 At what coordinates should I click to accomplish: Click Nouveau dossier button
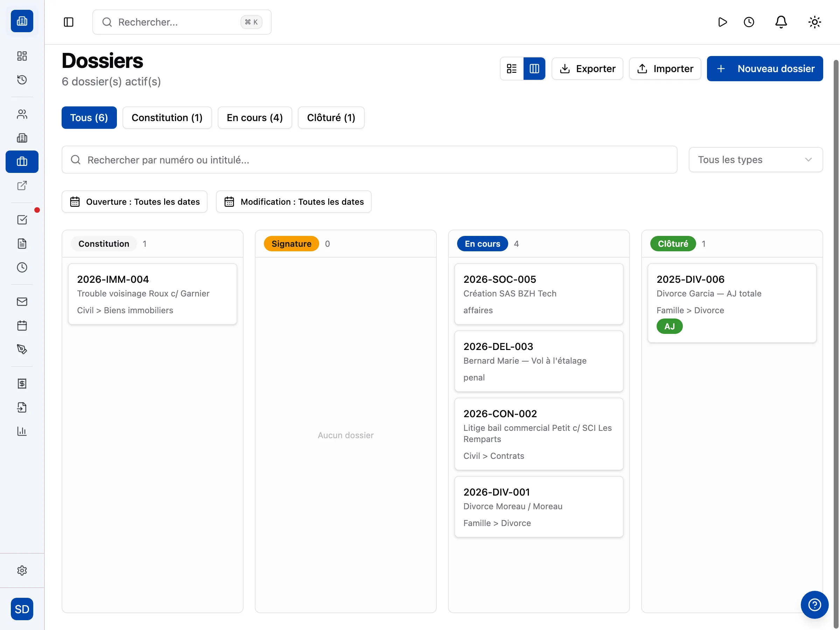click(764, 69)
